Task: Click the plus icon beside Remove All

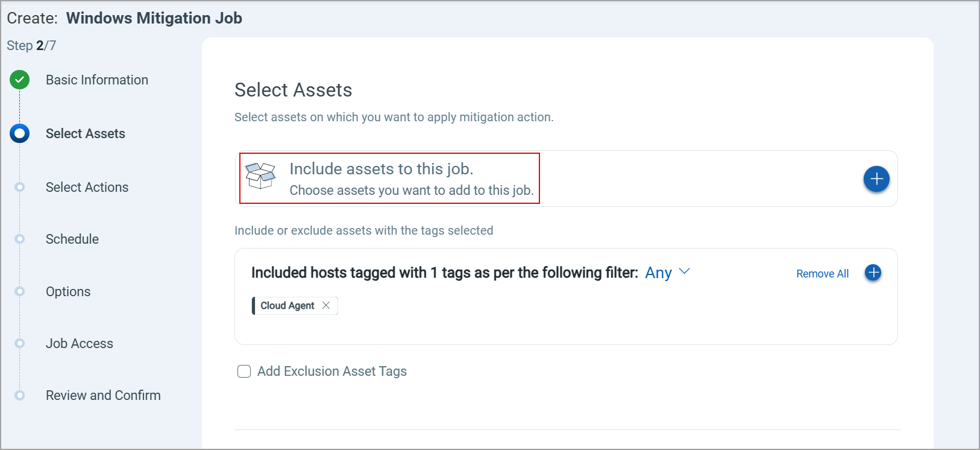Action: tap(873, 273)
